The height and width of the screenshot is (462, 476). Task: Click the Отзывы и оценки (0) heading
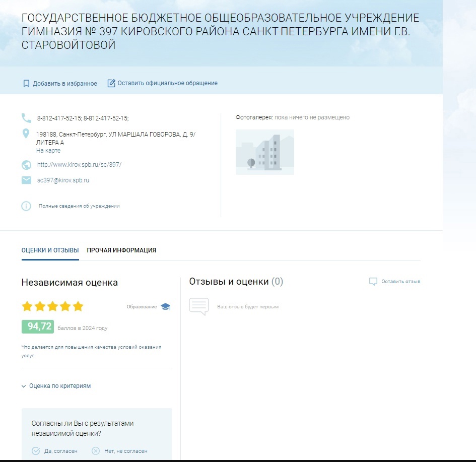[236, 282]
